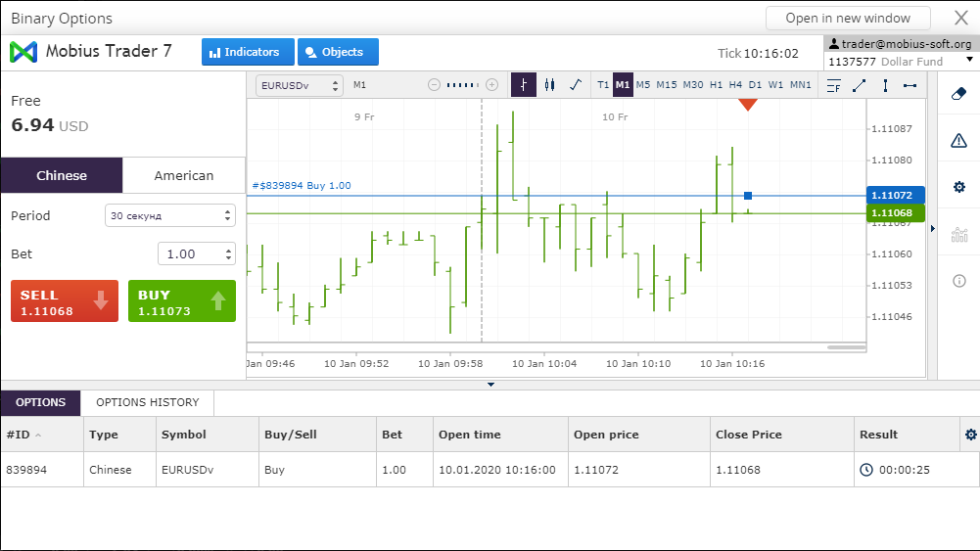This screenshot has height=551, width=980.
Task: Switch to OPTIONS HISTORY tab
Action: pos(148,403)
